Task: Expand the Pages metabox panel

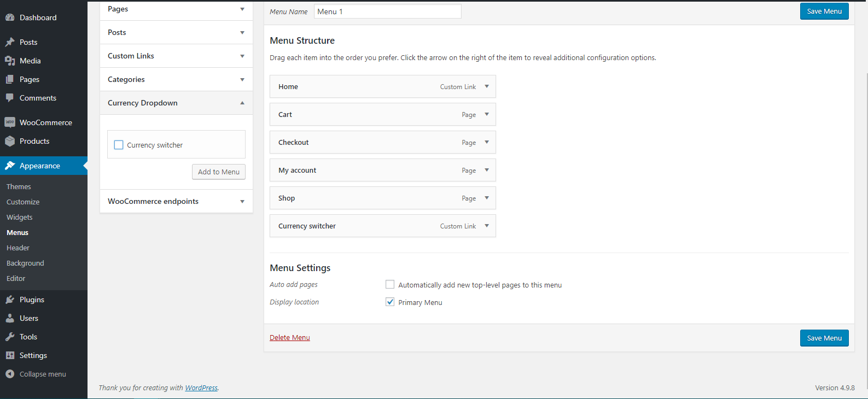Action: click(242, 9)
